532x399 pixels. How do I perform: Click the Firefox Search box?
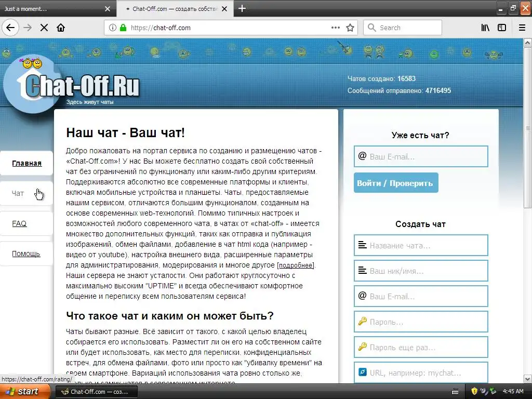403,28
